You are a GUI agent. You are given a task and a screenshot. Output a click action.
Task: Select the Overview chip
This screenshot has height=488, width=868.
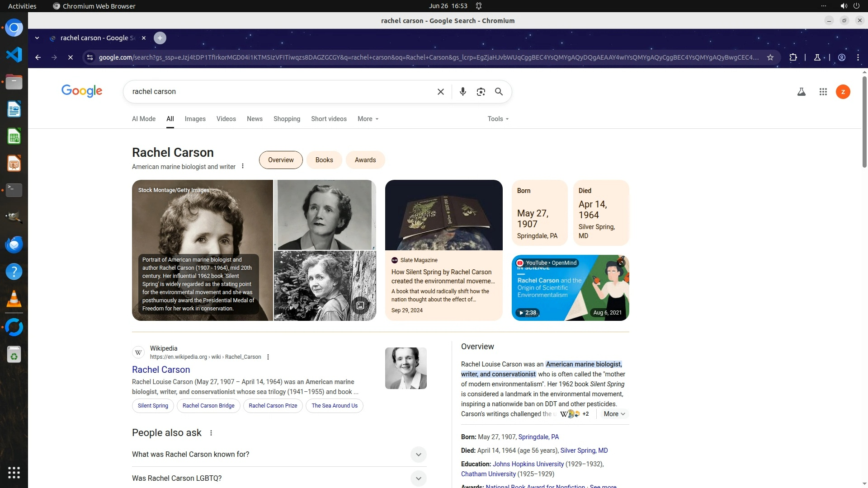[280, 160]
